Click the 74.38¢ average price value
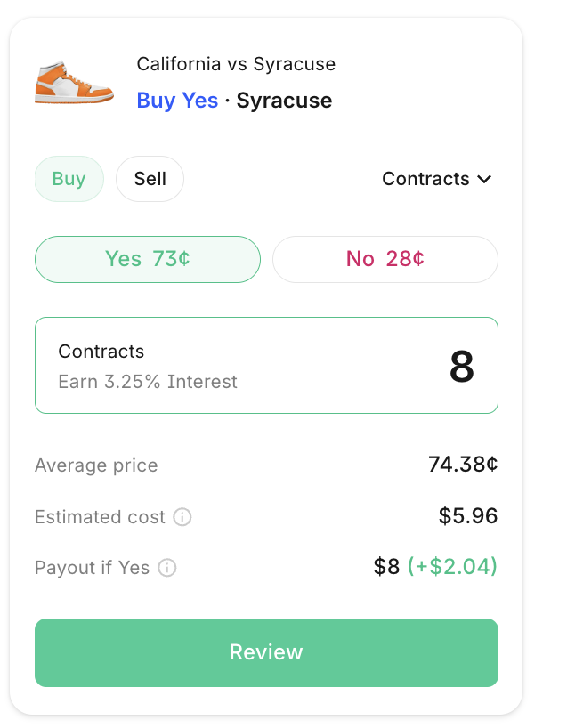575x728 pixels. coord(462,465)
